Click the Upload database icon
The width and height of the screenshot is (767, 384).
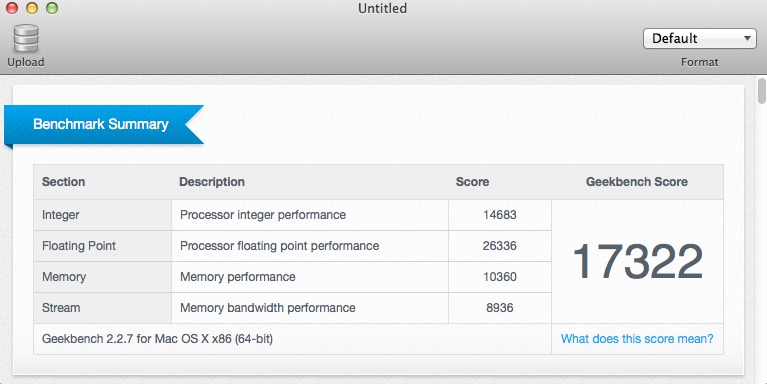[26, 38]
